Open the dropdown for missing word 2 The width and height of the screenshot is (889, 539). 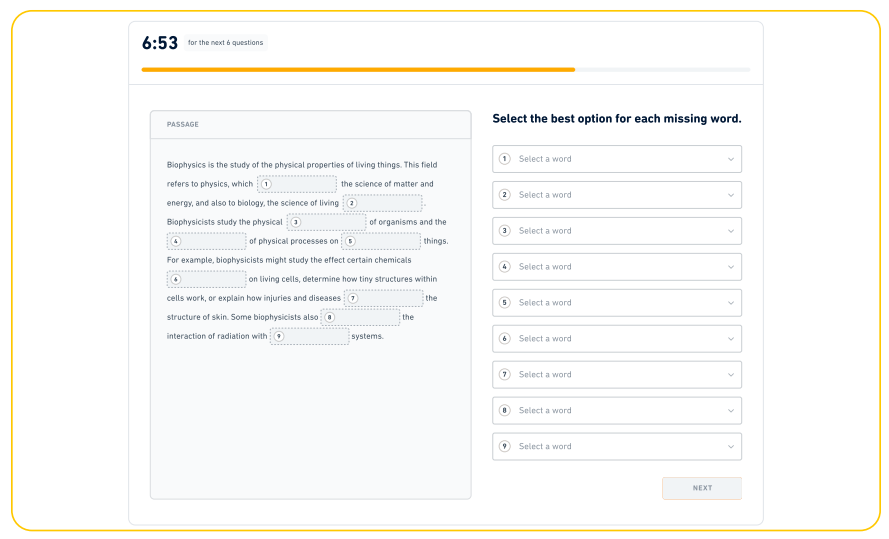(x=616, y=195)
